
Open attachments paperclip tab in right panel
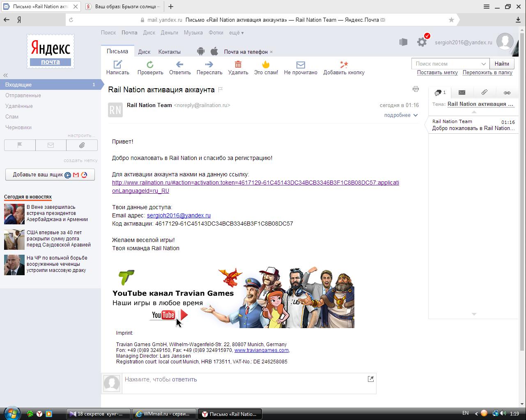pos(485,93)
